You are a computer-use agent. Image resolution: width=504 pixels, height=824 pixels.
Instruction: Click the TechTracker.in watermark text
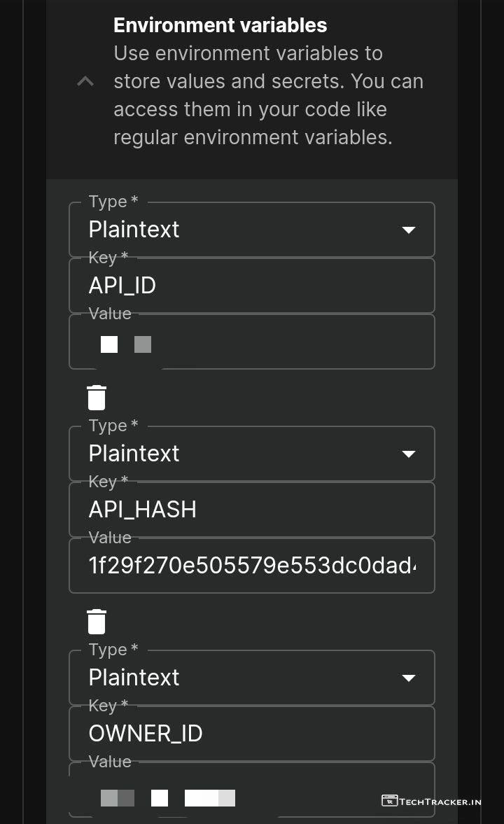coord(440,802)
